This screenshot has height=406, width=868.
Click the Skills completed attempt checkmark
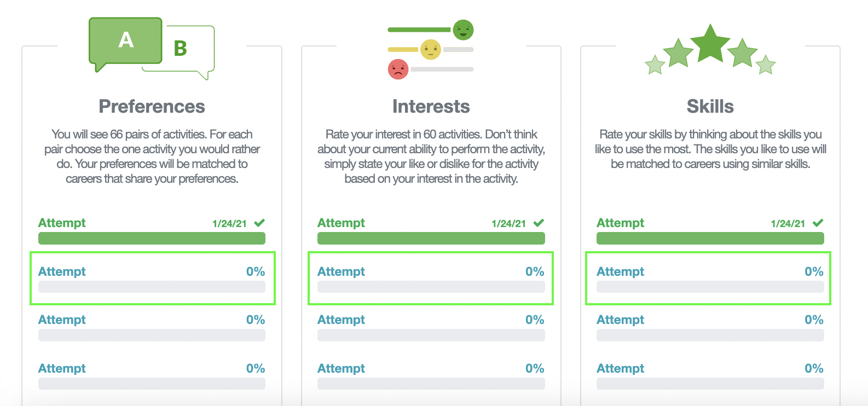(818, 223)
